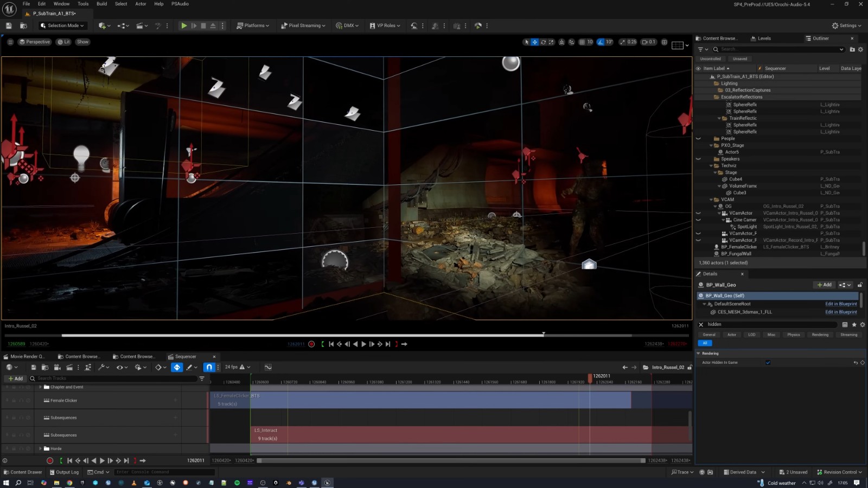Image resolution: width=868 pixels, height=488 pixels.
Task: Click the Add track button in Sequencer
Action: coord(15,378)
